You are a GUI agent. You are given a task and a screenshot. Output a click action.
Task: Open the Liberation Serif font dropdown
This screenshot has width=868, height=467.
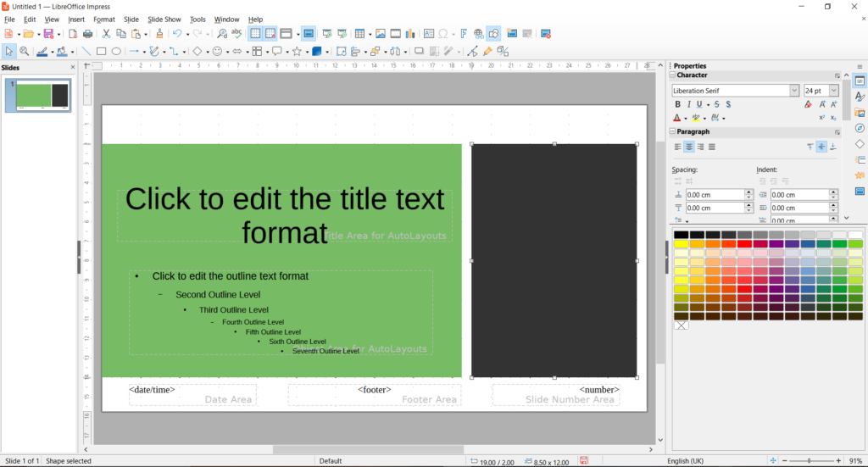pos(794,91)
